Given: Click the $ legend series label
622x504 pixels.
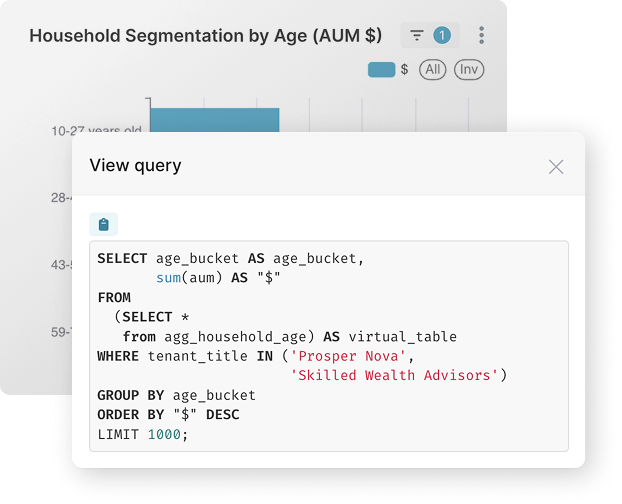Looking at the screenshot, I should pos(404,70).
